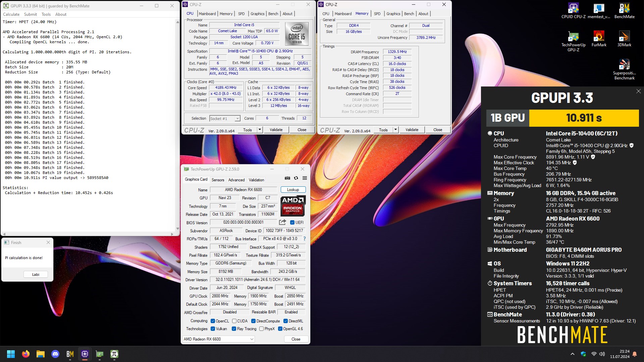Open Discord from the taskbar
The height and width of the screenshot is (362, 644).
tap(55, 354)
